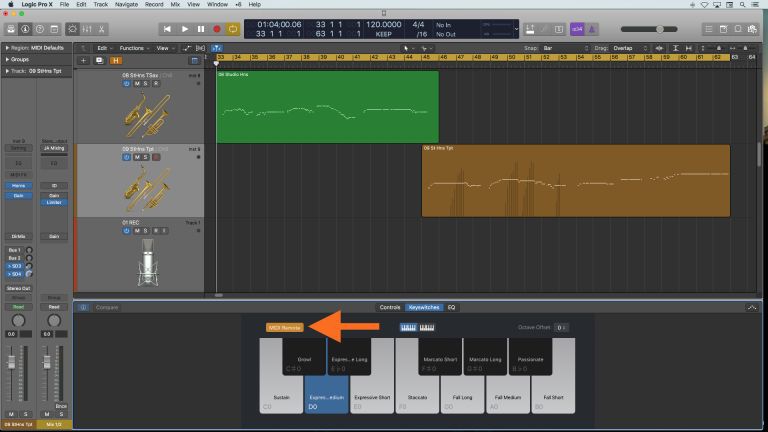The width and height of the screenshot is (768, 432).
Task: Add a new track with plus button
Action: pyautogui.click(x=83, y=60)
